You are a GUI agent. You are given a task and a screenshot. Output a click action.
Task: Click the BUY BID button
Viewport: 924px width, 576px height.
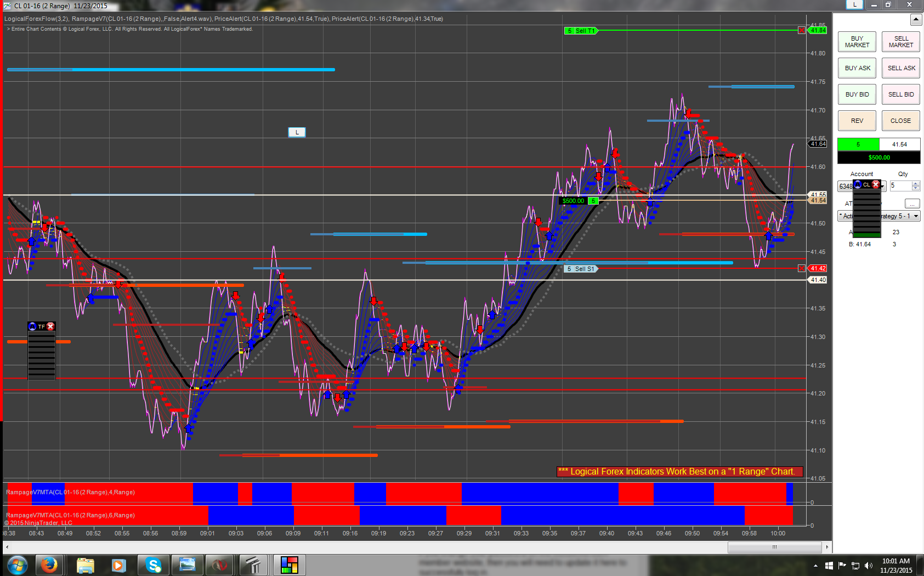(x=857, y=94)
